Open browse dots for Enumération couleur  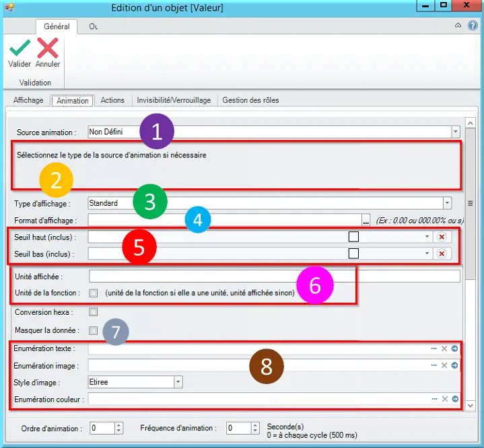pos(434,399)
